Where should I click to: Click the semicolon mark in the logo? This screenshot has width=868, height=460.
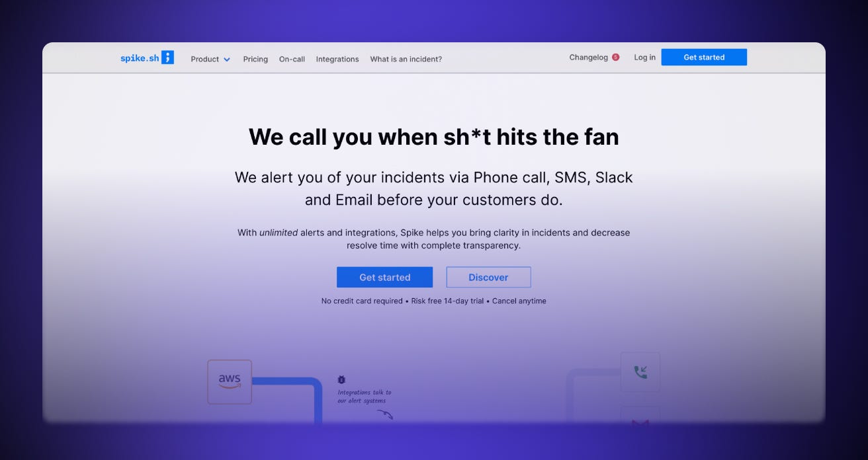(168, 57)
